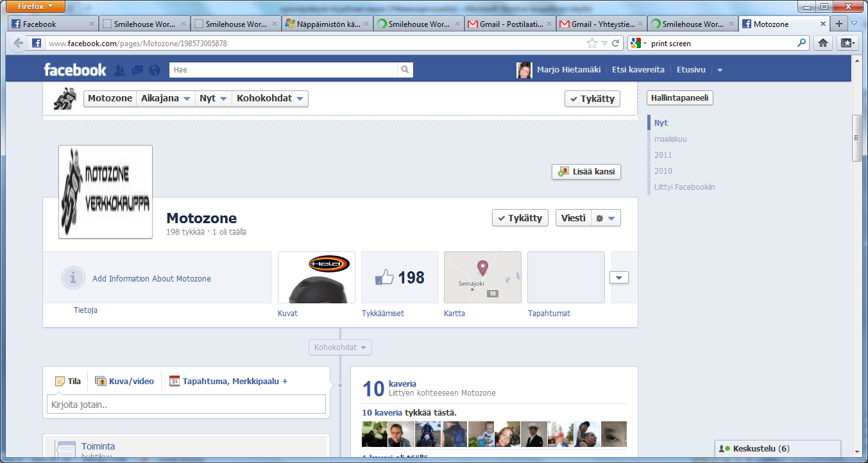This screenshot has width=868, height=463.
Task: Bookmark page with star icon
Action: (x=591, y=44)
